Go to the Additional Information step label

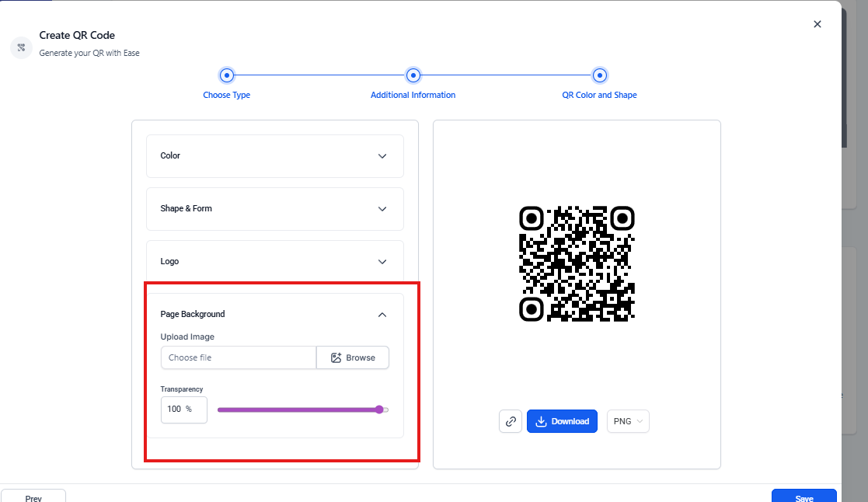pos(413,95)
